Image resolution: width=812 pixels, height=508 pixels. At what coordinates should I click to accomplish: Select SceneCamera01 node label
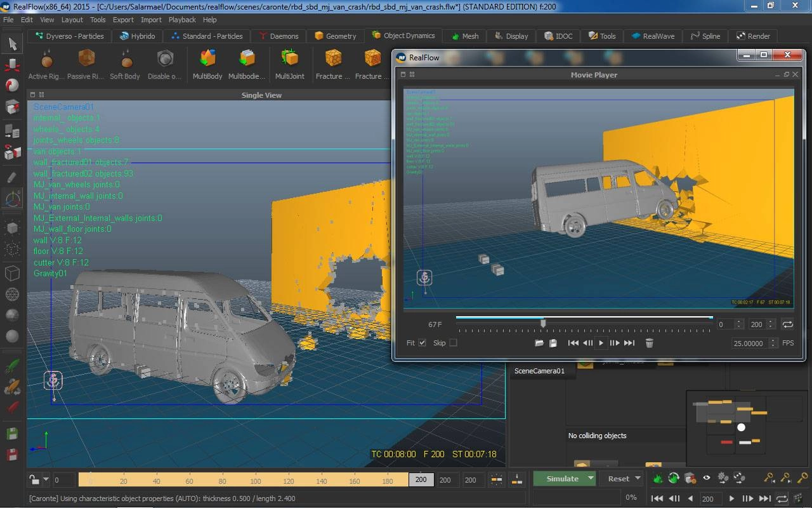click(x=539, y=371)
